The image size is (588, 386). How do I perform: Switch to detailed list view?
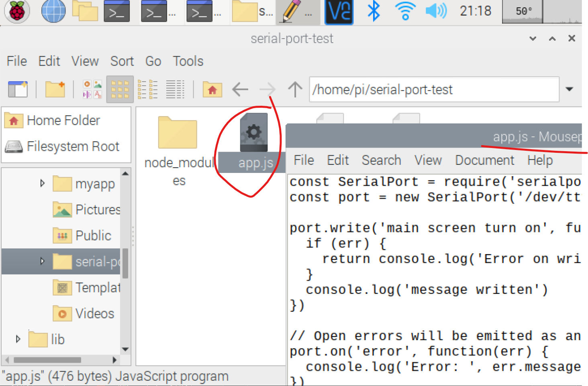pos(176,89)
